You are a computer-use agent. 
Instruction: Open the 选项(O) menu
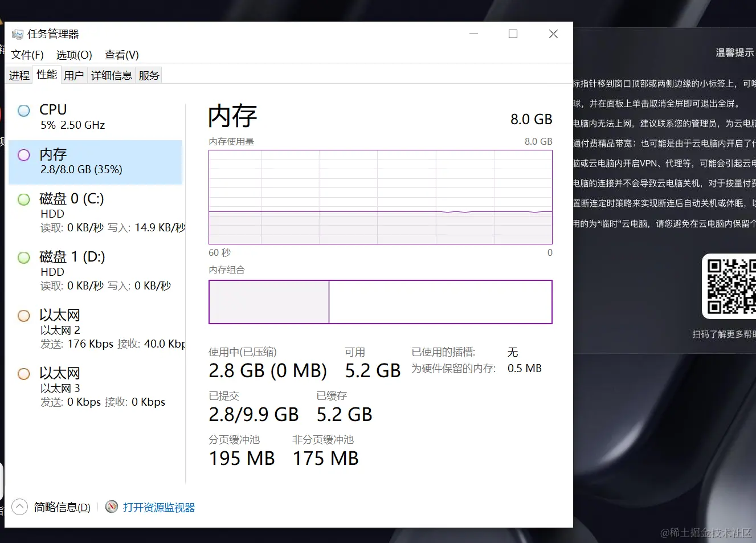pyautogui.click(x=74, y=55)
